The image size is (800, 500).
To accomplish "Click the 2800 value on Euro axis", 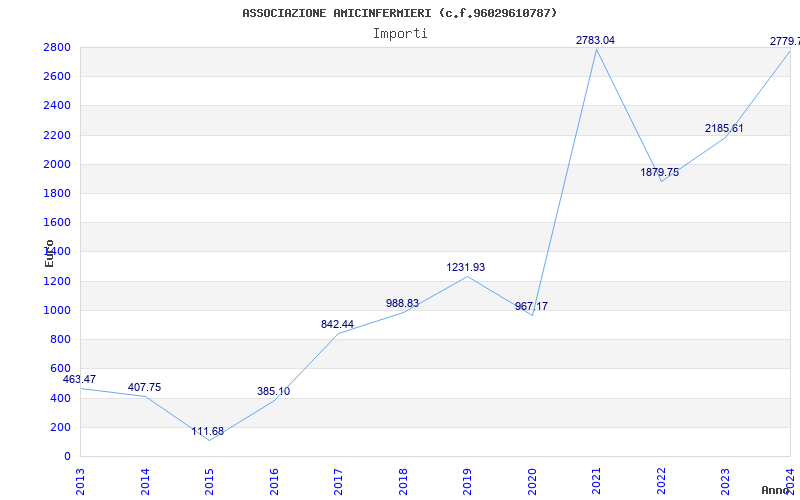I will tap(57, 47).
